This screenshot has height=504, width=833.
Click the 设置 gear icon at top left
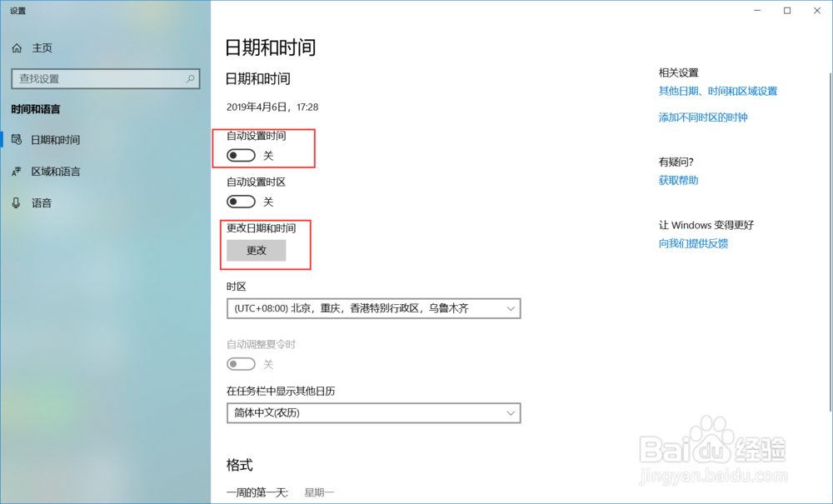click(17, 11)
